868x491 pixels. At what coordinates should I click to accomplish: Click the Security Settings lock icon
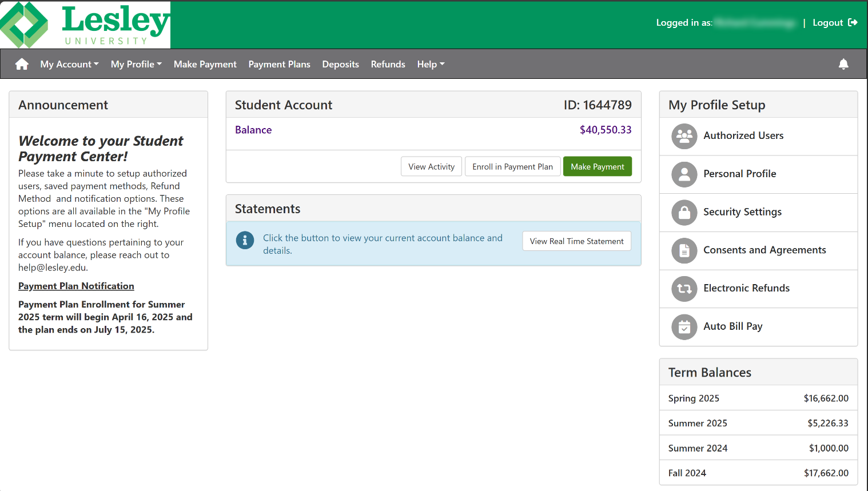pyautogui.click(x=684, y=213)
